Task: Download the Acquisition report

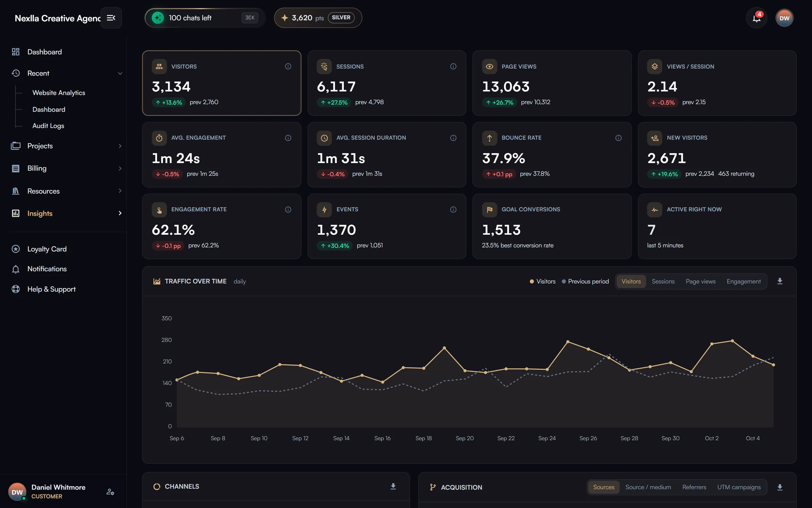Action: coord(780,487)
